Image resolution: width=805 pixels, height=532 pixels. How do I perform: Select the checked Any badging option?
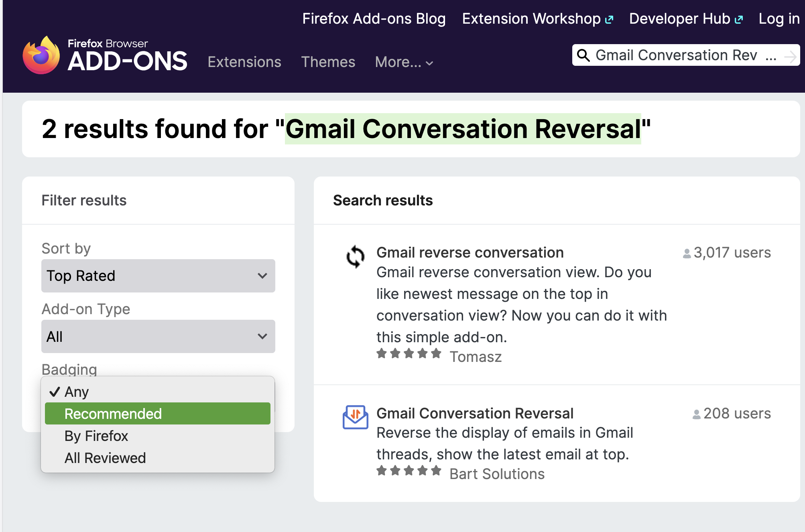pos(76,392)
